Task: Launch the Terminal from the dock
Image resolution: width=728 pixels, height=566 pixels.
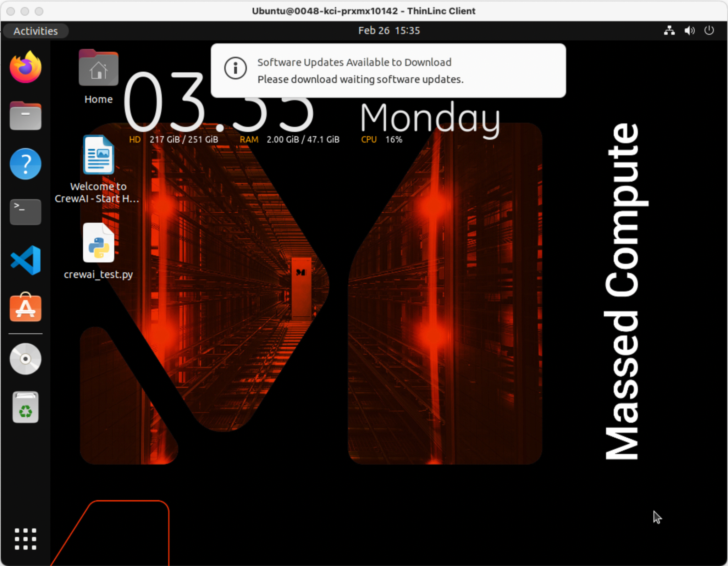Action: coord(26,212)
